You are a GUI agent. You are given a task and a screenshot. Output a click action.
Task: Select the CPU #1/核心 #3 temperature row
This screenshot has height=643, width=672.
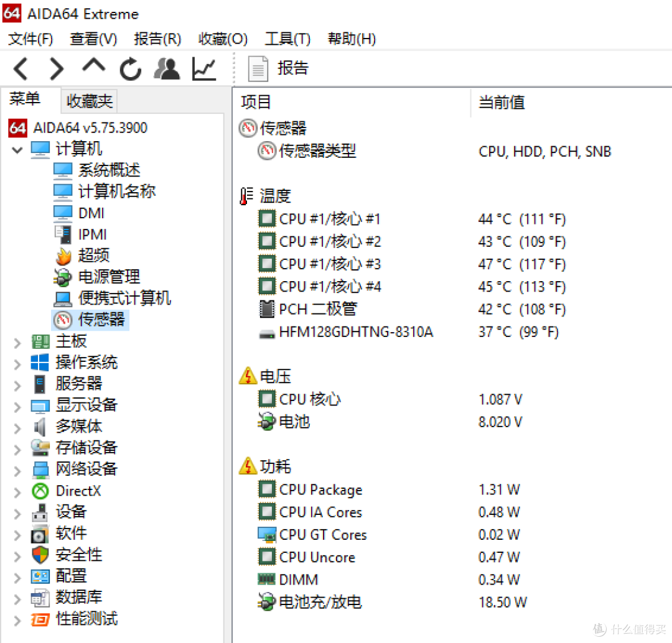click(411, 264)
